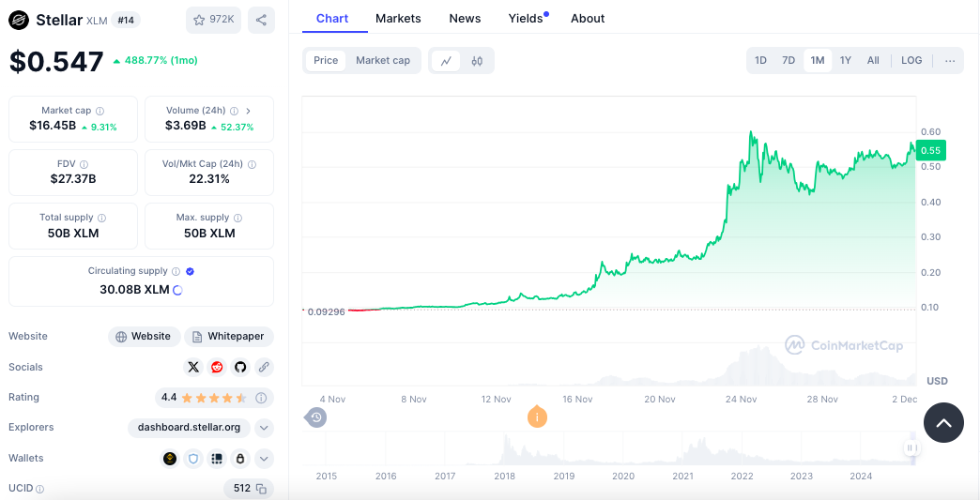
Task: Click the FDV info icon
Action: (x=84, y=164)
